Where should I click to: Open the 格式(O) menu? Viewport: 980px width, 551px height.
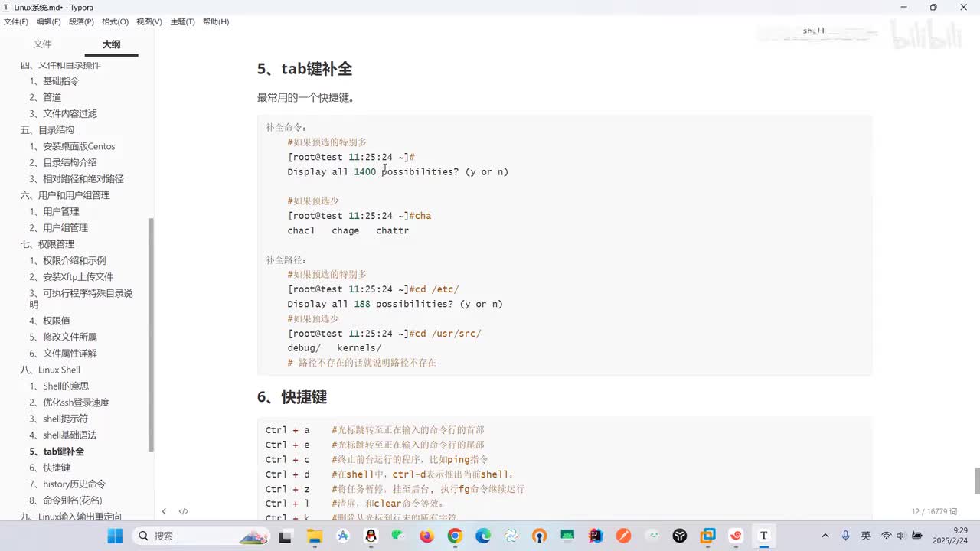click(115, 21)
